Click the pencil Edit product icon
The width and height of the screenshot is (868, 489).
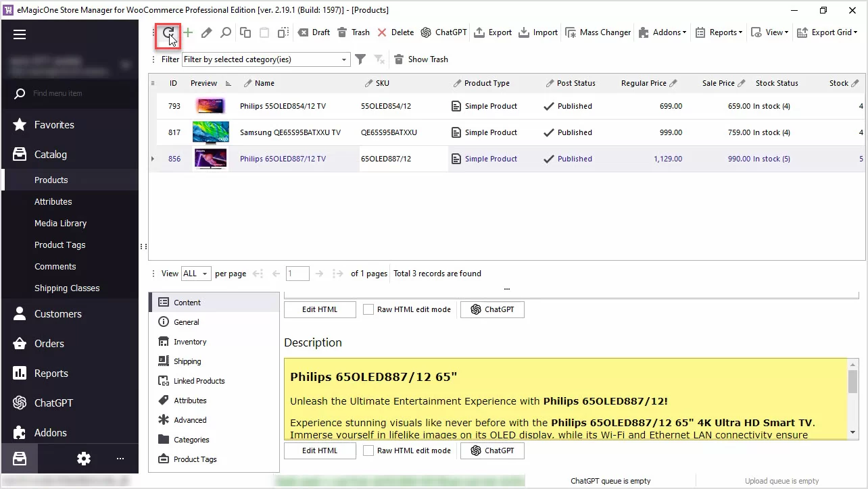[x=207, y=32]
